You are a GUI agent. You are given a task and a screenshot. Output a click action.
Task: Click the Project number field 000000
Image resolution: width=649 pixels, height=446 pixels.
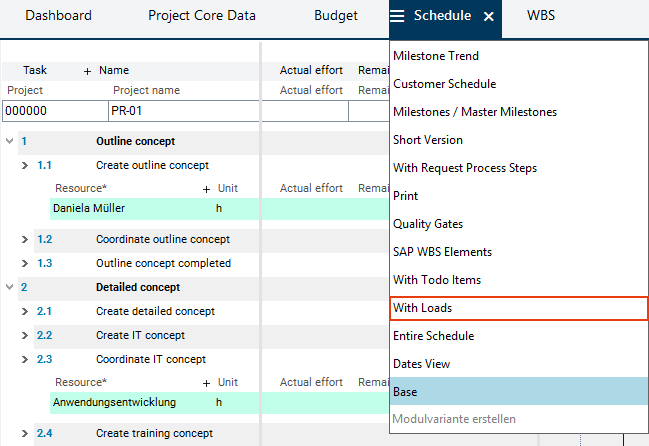pos(52,111)
